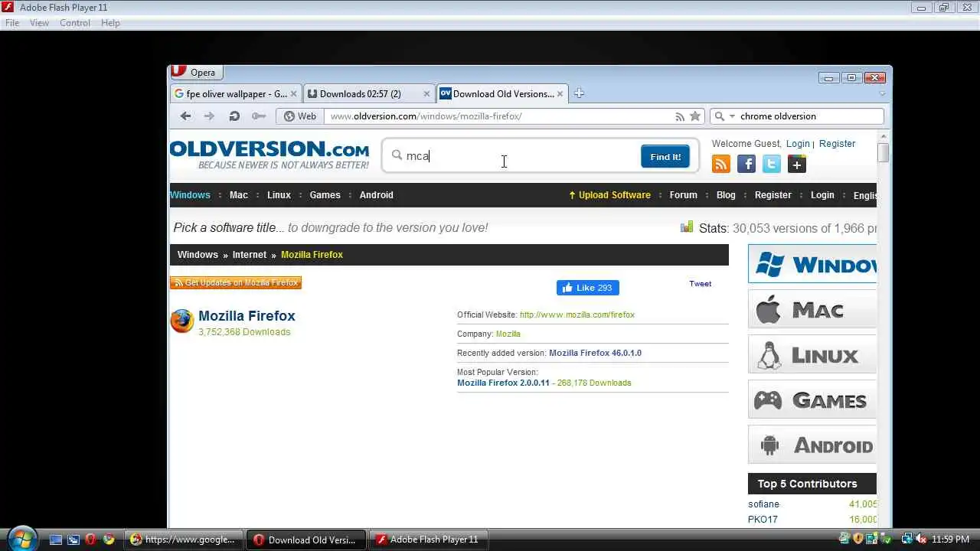Click the black plus share icon

[x=797, y=164]
